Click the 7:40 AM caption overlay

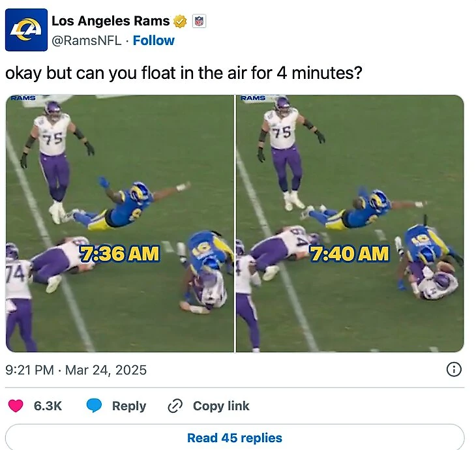coord(349,254)
